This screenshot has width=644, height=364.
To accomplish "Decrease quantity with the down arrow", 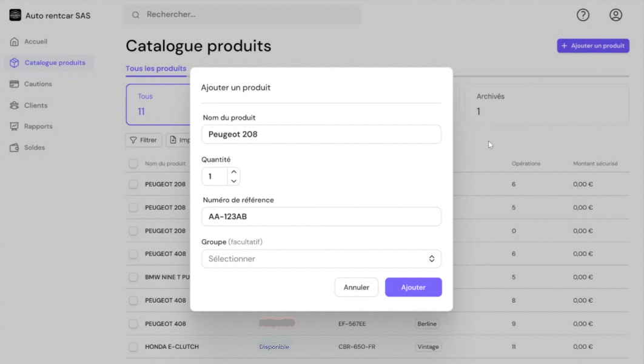I will 234,181.
